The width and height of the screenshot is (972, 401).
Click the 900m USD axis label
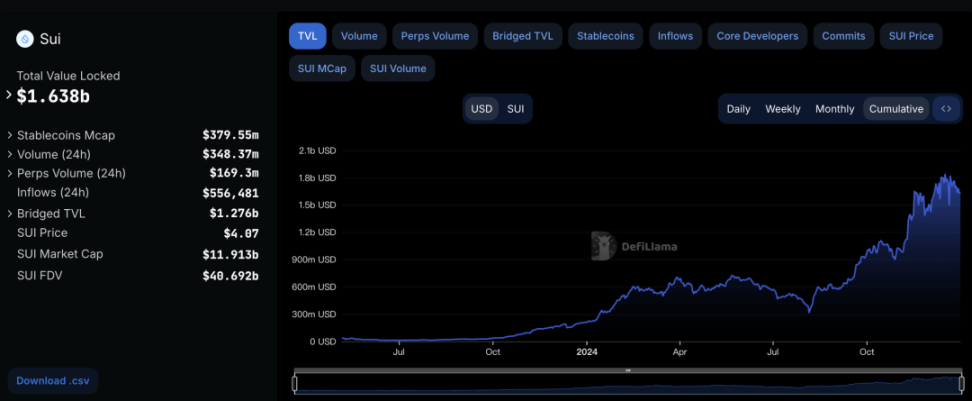[314, 260]
